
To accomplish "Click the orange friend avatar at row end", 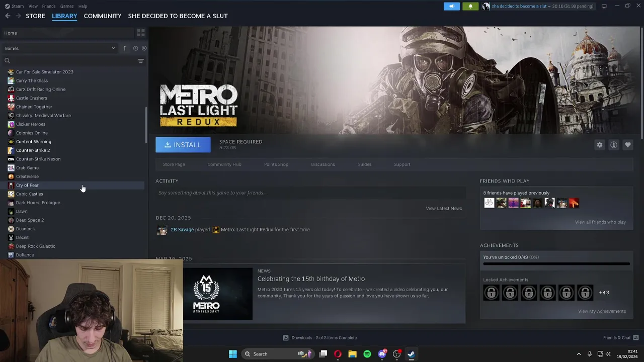I will 574,203.
